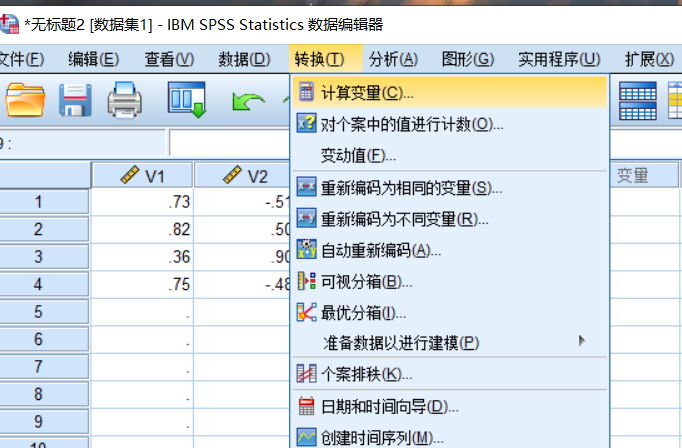Choose 对个案中的值进行计数(O)...

click(450, 124)
